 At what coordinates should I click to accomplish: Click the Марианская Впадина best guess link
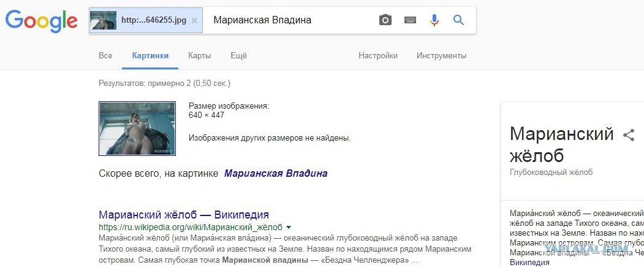[276, 174]
